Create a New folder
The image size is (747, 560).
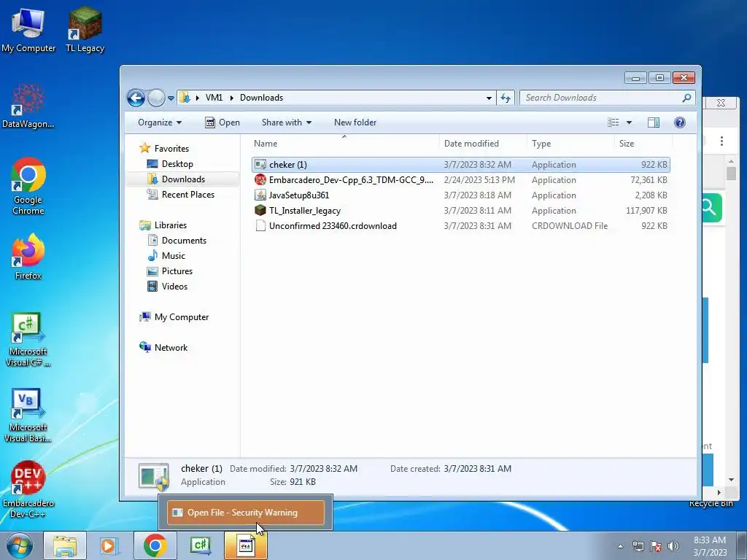click(x=355, y=122)
